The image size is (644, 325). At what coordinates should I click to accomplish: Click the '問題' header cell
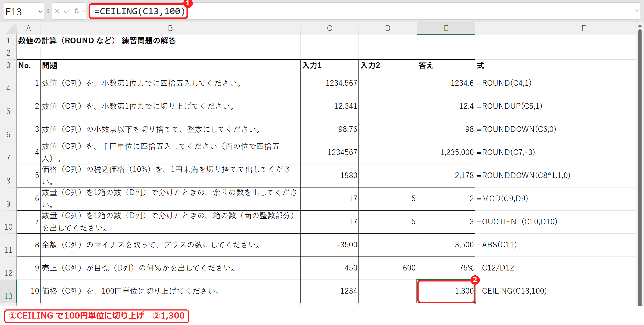[x=170, y=66]
